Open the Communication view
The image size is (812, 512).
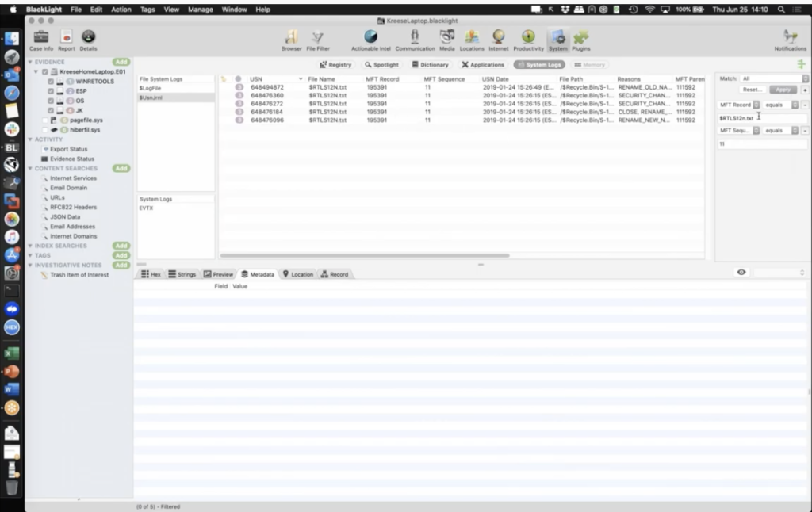coord(415,40)
